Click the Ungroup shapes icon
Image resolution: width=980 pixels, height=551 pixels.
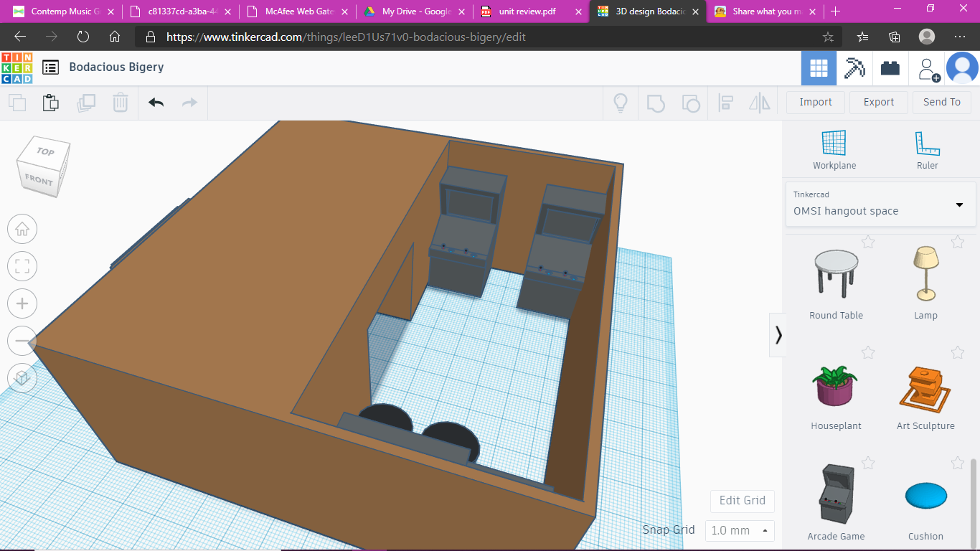(x=691, y=103)
